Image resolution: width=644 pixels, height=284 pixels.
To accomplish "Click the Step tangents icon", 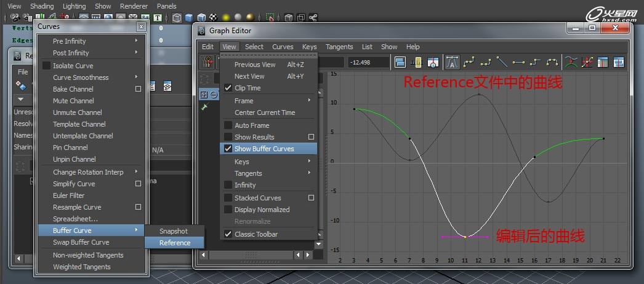I will [x=535, y=62].
